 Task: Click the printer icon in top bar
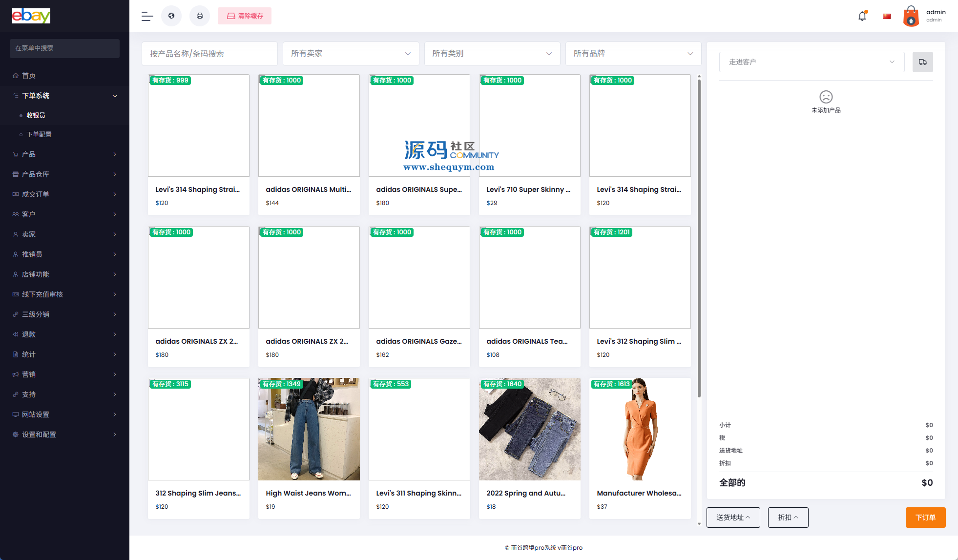click(x=200, y=16)
